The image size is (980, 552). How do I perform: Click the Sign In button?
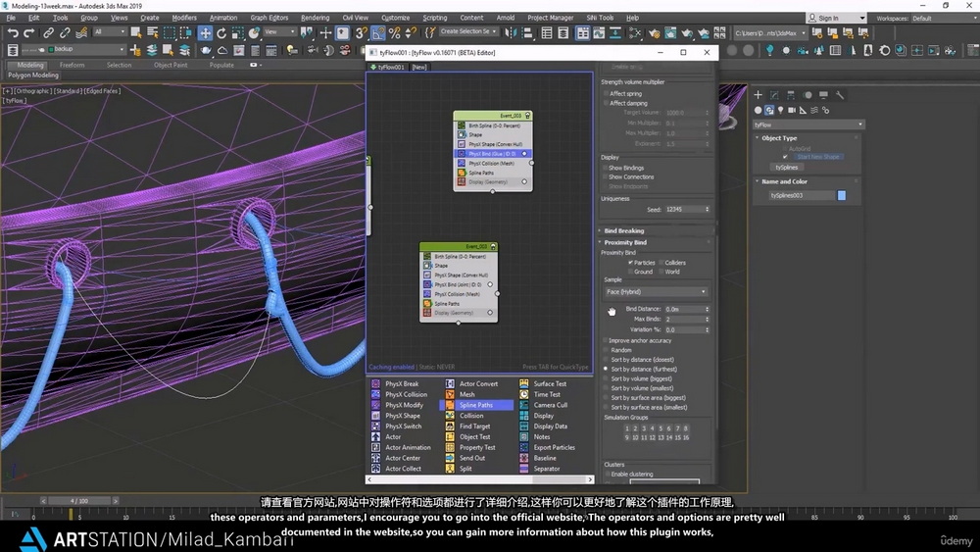pyautogui.click(x=836, y=18)
